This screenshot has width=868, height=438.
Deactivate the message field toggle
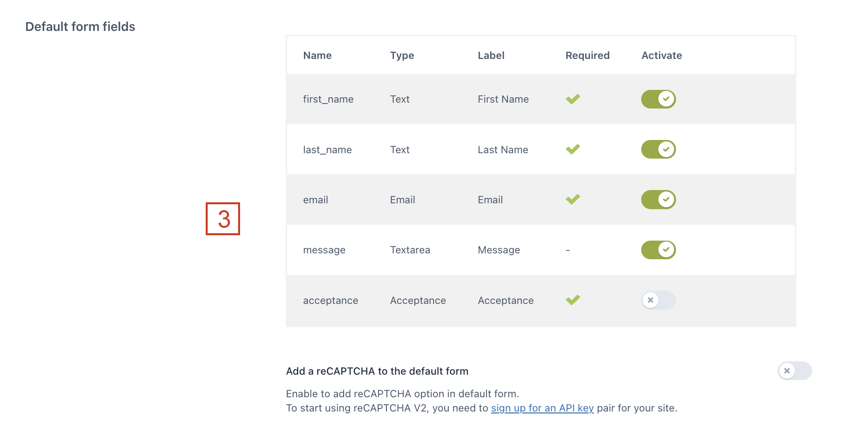pyautogui.click(x=658, y=250)
